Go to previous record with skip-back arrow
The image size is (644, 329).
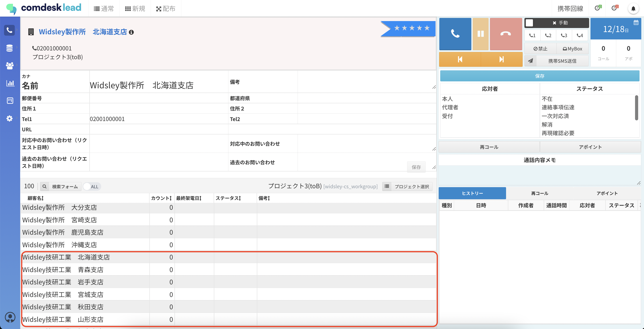pyautogui.click(x=460, y=59)
